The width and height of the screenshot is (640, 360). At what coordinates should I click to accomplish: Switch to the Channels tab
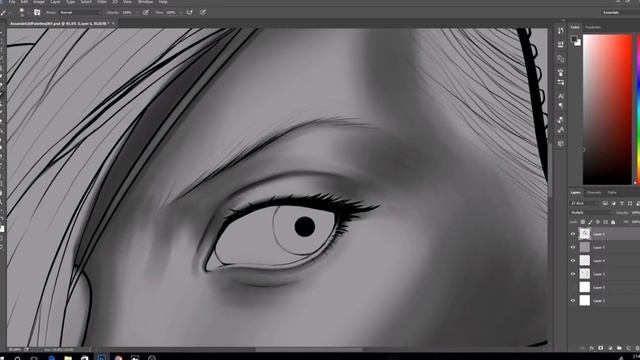(x=594, y=192)
